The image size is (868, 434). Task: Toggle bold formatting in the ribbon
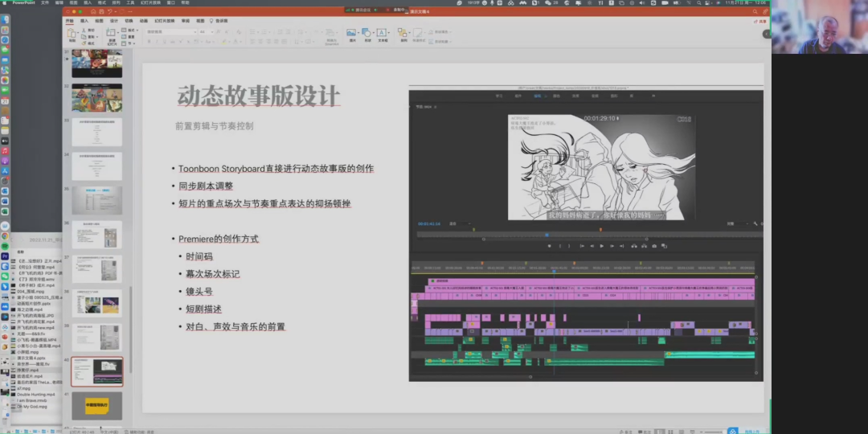(x=149, y=42)
